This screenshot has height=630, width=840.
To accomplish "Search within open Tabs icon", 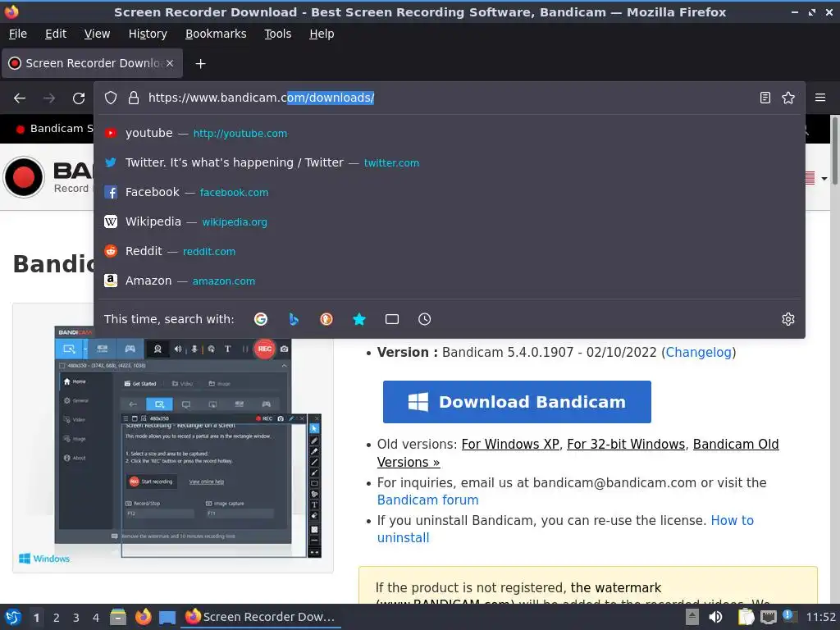I will point(391,319).
